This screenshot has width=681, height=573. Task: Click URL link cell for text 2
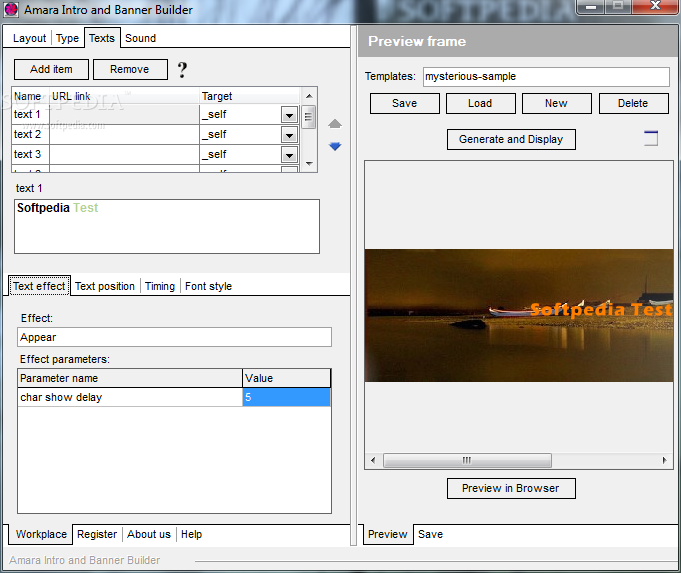click(x=124, y=134)
